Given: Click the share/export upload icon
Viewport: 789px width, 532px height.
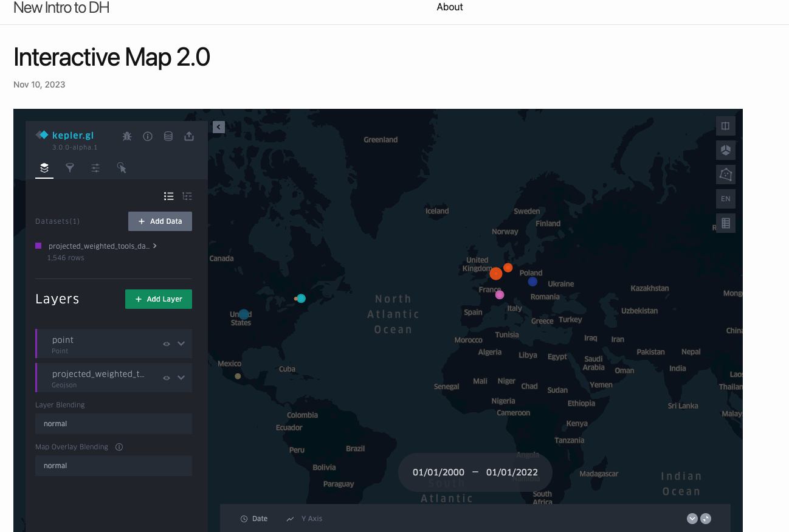Looking at the screenshot, I should (x=189, y=136).
